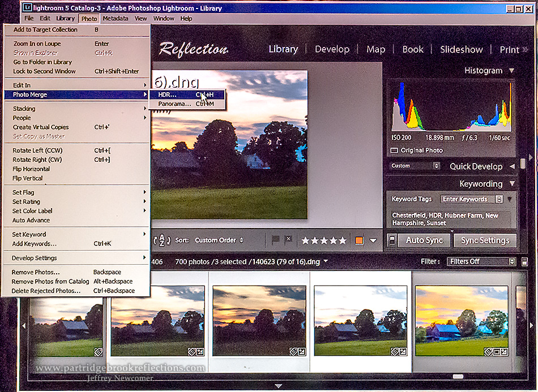The width and height of the screenshot is (538, 392).
Task: Flag photo as pick in toolbar
Action: click(275, 240)
